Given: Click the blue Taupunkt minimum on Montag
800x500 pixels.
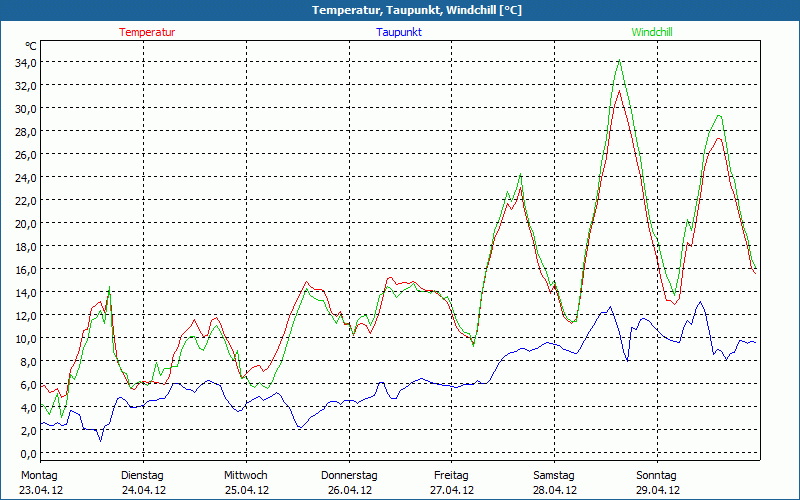Looking at the screenshot, I should (101, 440).
